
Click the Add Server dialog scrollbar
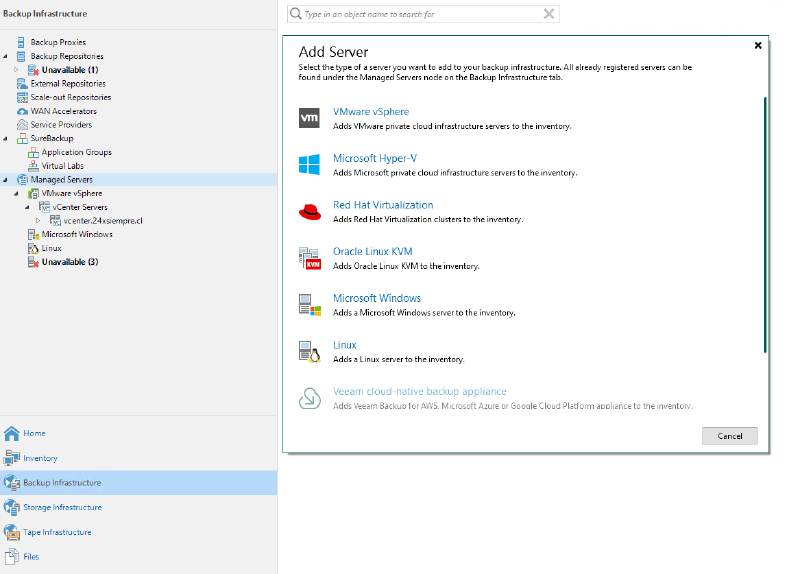[765, 224]
